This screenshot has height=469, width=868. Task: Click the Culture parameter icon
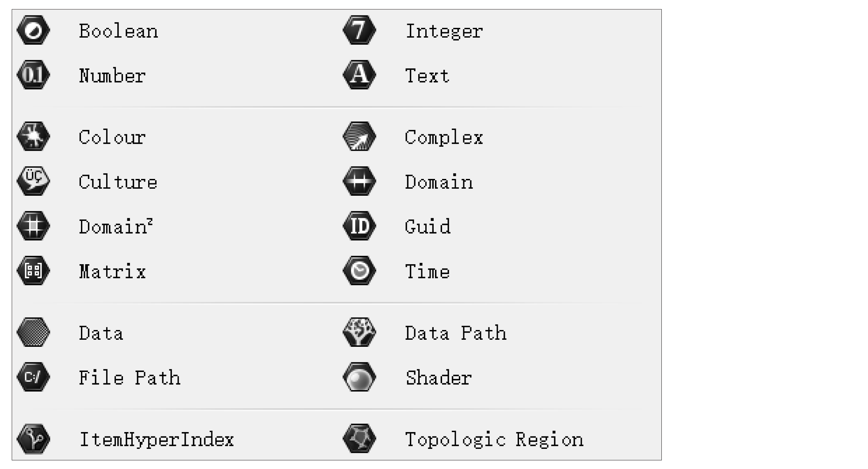(x=33, y=181)
